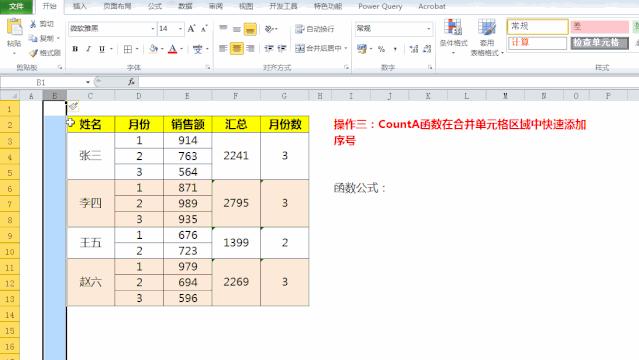Screen dimensions: 639x360
Task: Click the Paste icon
Action: 15,28
